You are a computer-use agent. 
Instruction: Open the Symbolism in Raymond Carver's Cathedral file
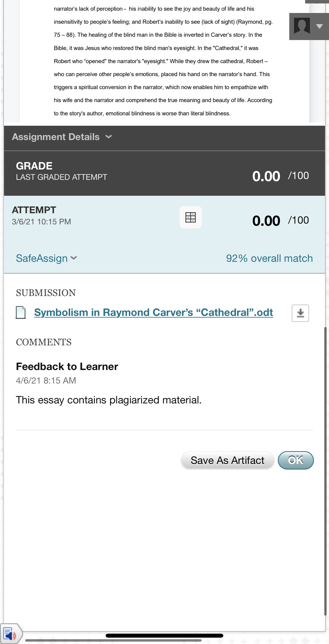point(153,312)
